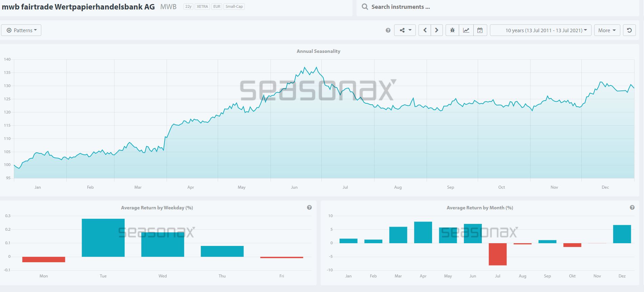The width and height of the screenshot is (644, 292).
Task: Expand the More dropdown menu
Action: coord(607,30)
